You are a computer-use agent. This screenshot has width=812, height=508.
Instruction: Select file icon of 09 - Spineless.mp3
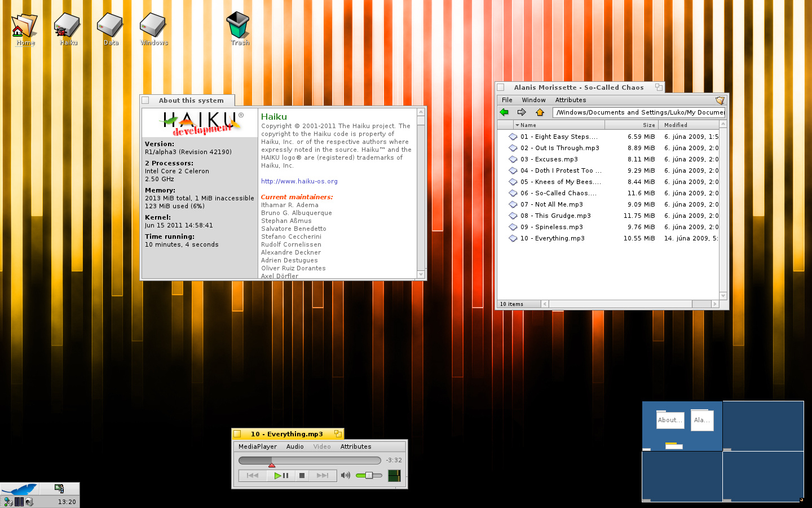[x=513, y=227]
